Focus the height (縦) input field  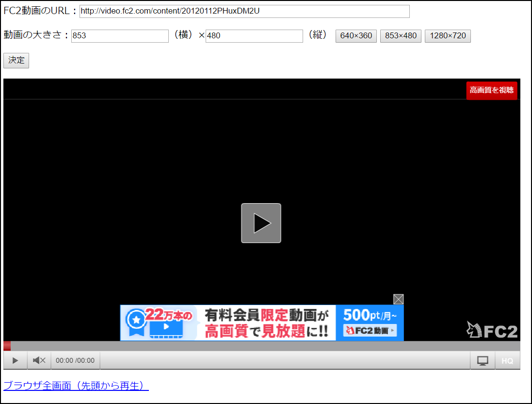tap(254, 36)
